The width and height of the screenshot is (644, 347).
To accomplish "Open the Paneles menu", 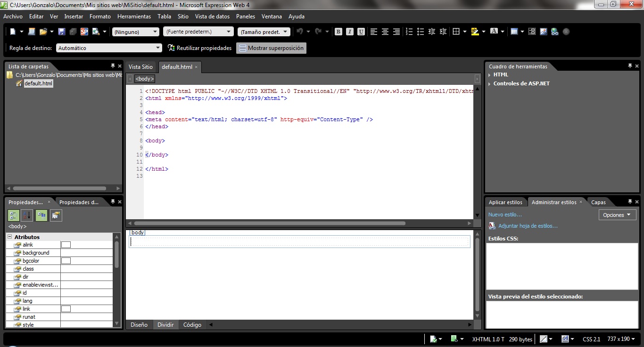I will point(246,16).
